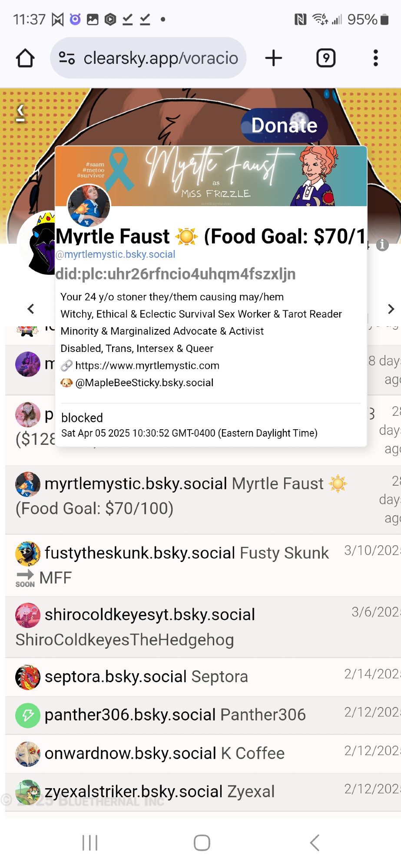401x868 pixels.
Task: Tap the Android system back button
Action: click(315, 843)
